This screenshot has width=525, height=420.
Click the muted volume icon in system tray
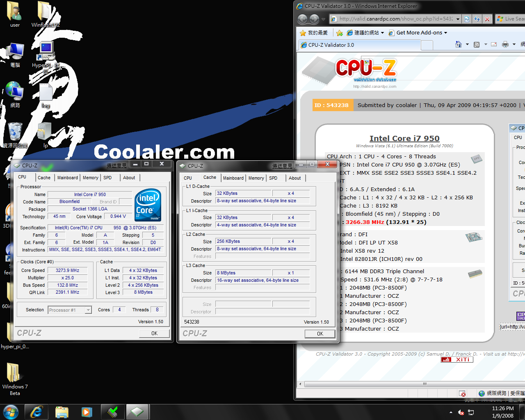(461, 412)
